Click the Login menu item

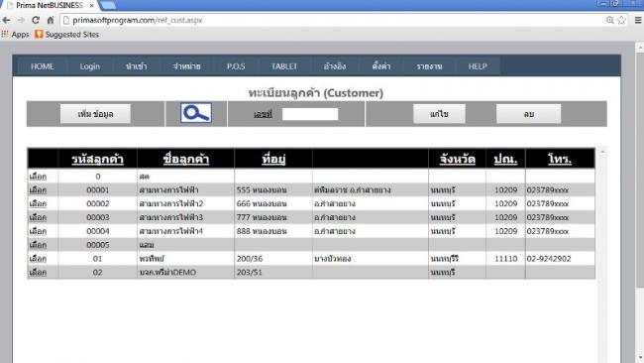click(x=90, y=66)
